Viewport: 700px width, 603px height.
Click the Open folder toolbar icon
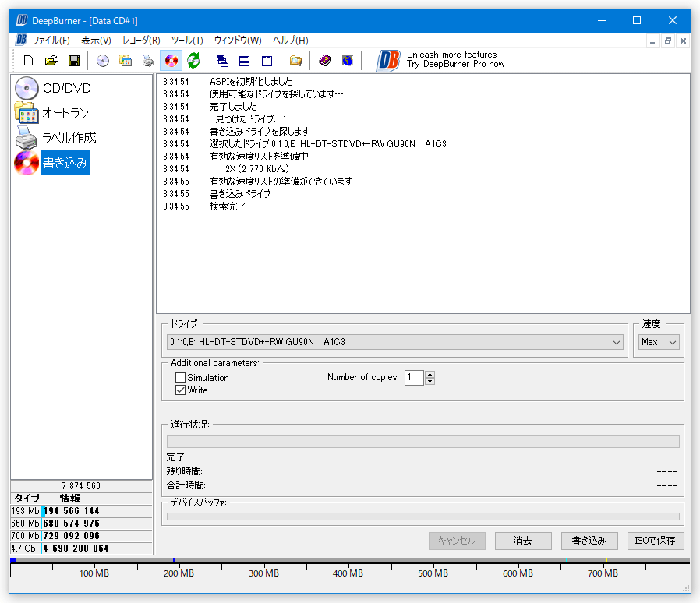point(51,60)
